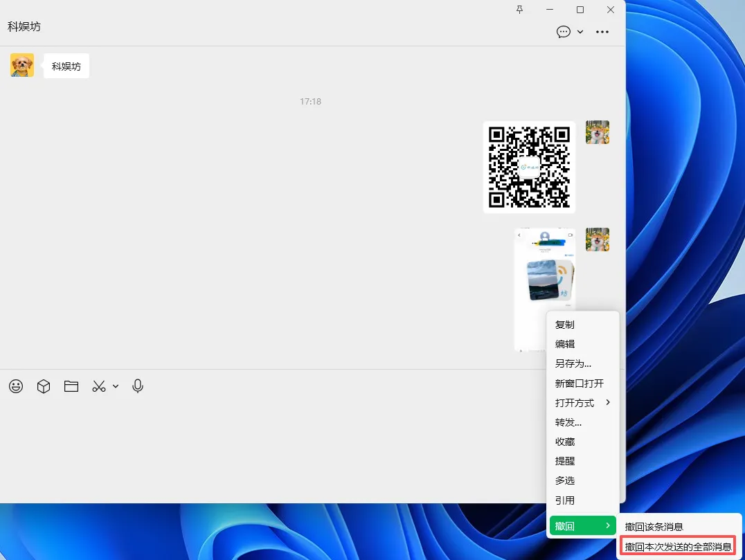The image size is (745, 560).
Task: Click the highlighted 撤回 menu item
Action: (583, 526)
